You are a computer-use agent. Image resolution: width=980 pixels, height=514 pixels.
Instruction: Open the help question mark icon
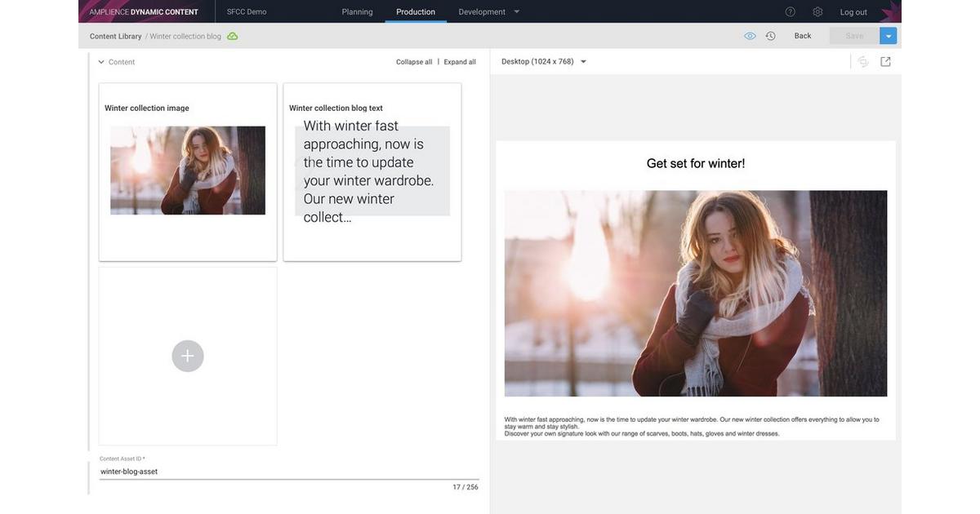click(x=790, y=11)
